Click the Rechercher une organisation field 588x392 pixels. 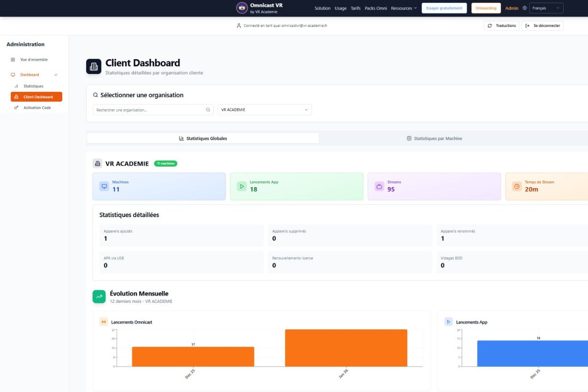(149, 110)
